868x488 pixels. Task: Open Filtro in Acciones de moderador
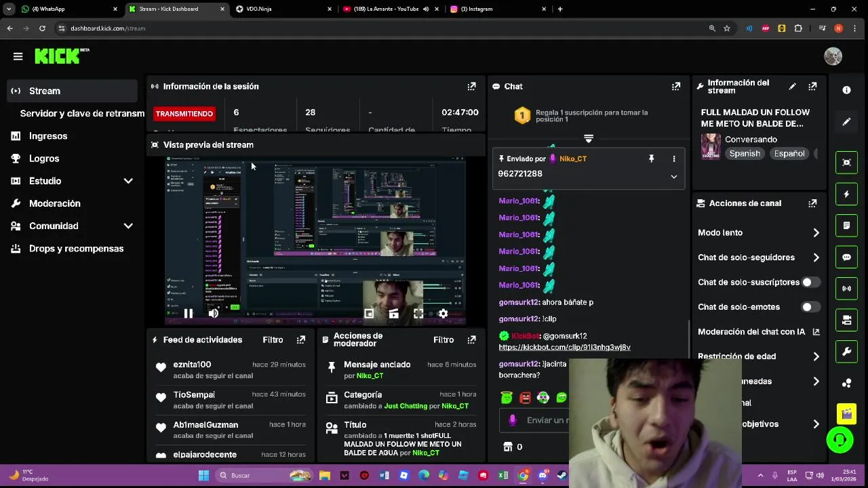point(443,340)
